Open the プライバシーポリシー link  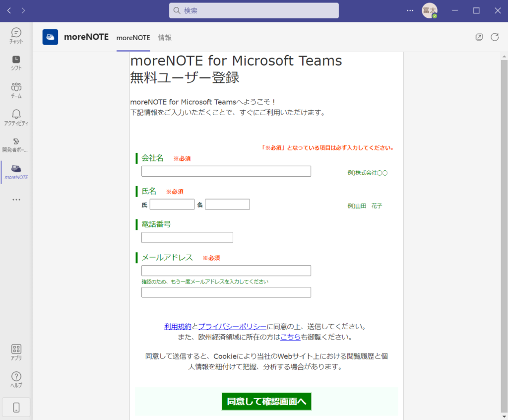[232, 327]
